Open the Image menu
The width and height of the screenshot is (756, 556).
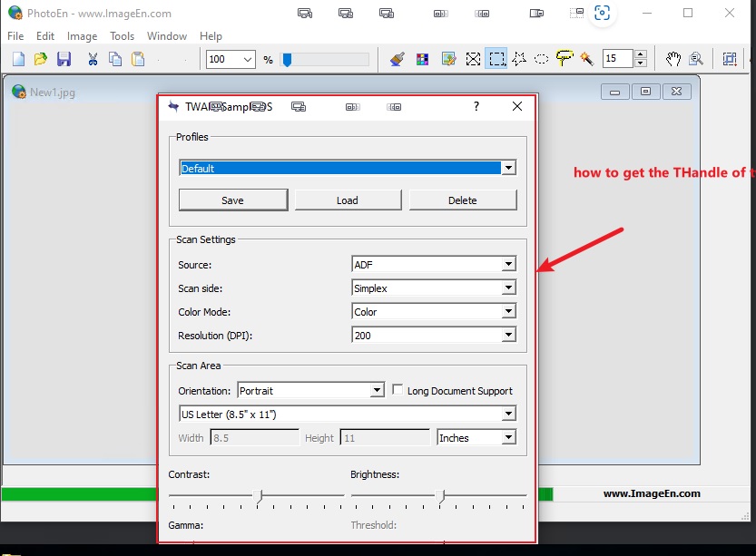click(82, 36)
